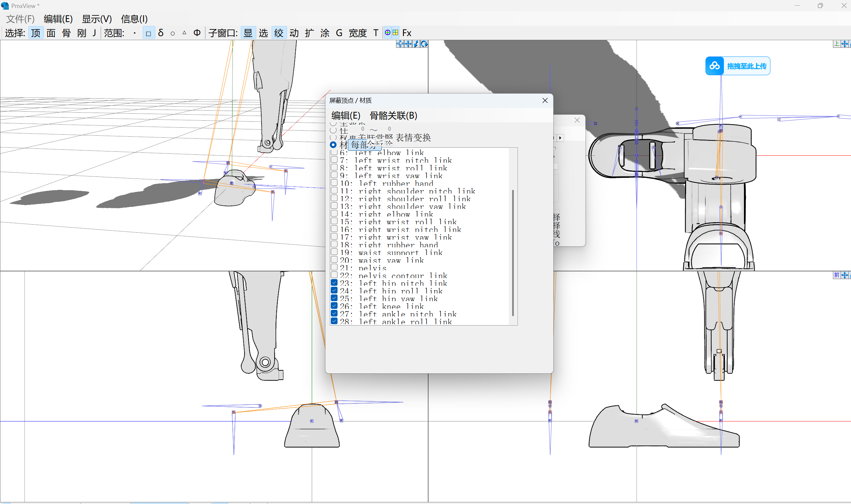Choose the triangle range selection icon
851x504 pixels.
(184, 33)
